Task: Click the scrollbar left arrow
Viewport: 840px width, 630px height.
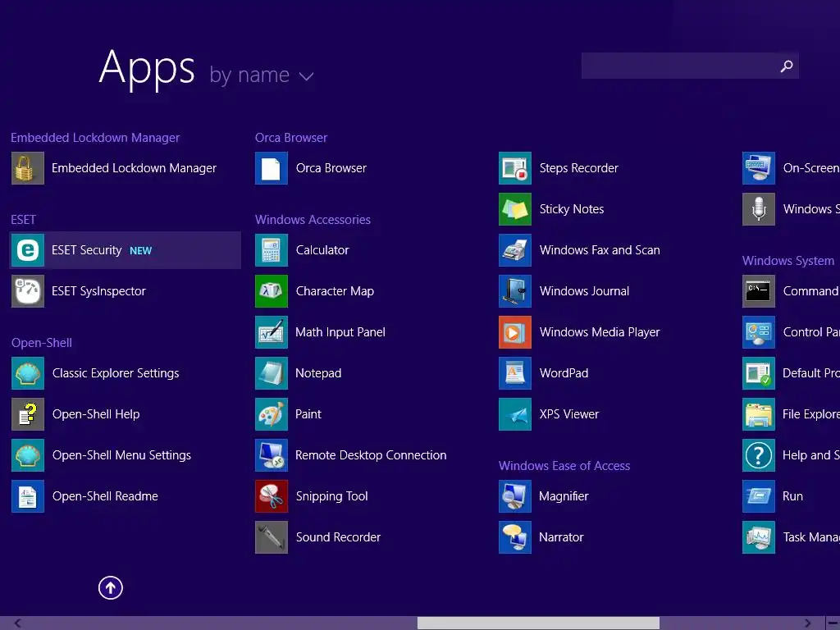Action: point(18,623)
